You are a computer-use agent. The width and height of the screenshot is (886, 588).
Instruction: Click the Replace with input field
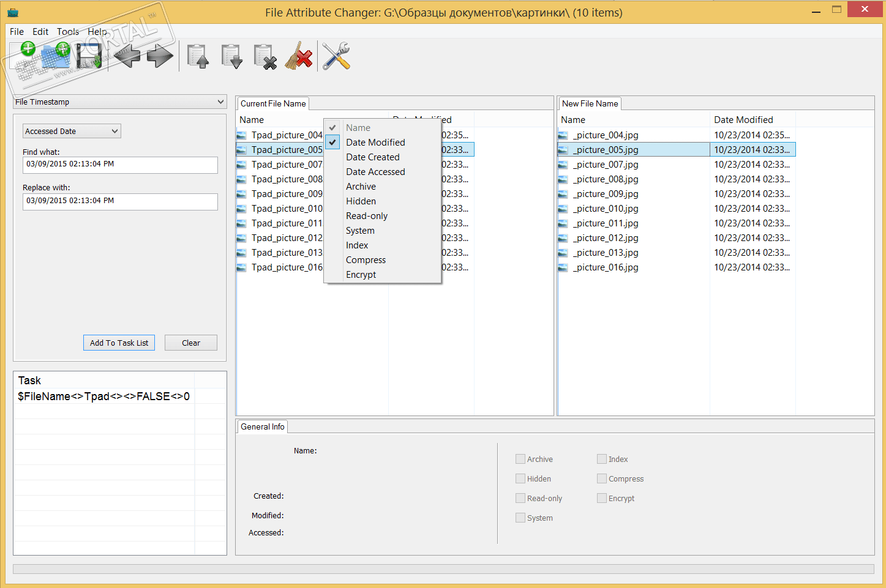pos(120,201)
